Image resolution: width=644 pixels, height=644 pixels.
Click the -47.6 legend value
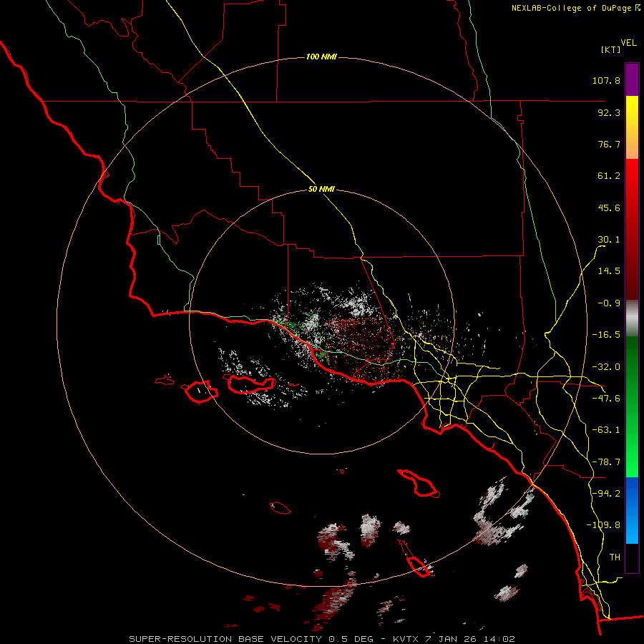[606, 399]
